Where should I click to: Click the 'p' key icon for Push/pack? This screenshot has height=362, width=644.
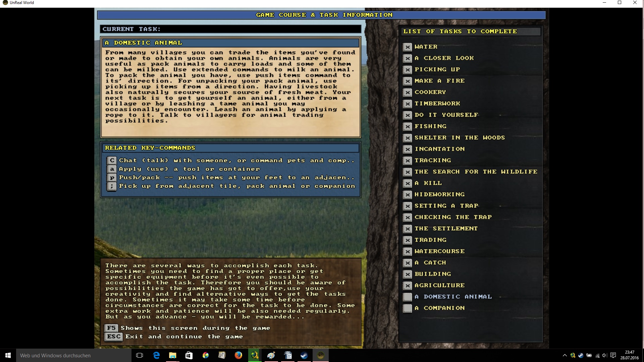click(112, 178)
